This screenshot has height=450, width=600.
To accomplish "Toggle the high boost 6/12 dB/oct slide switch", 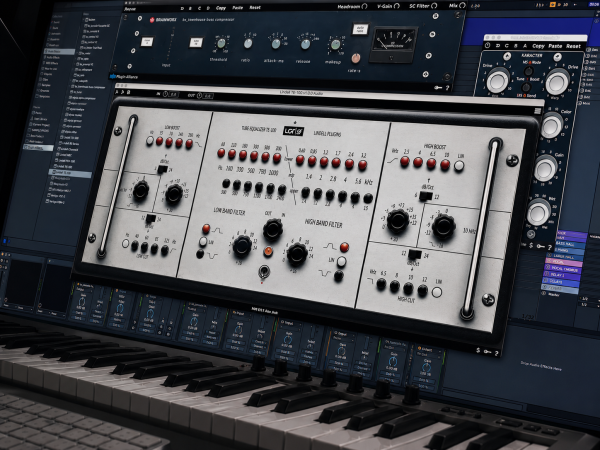I will [x=426, y=196].
